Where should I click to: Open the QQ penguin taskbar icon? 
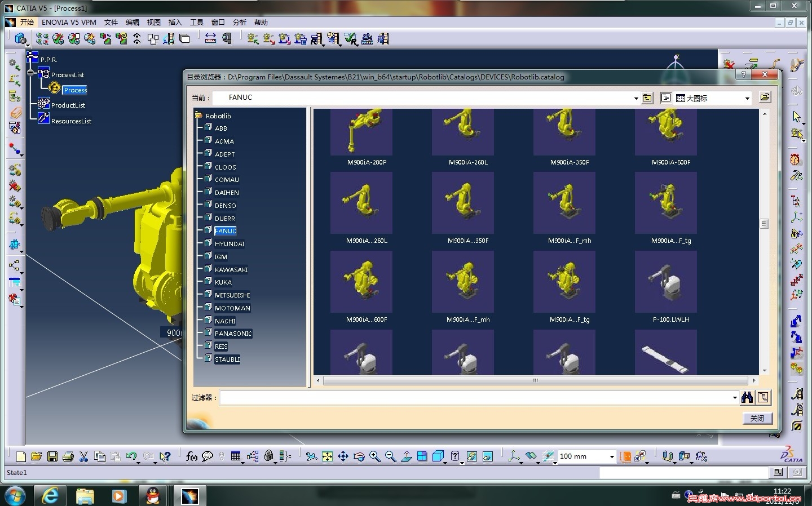click(x=153, y=496)
